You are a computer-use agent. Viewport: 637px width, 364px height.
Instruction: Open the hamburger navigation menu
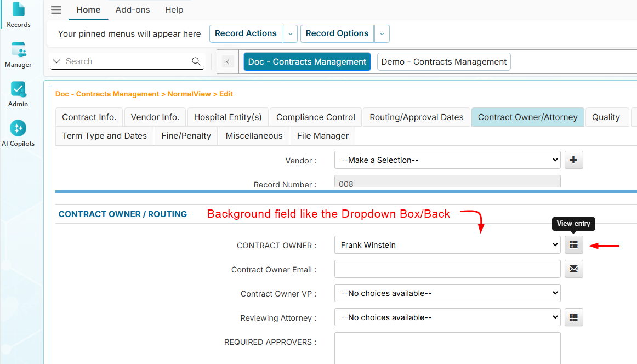(x=56, y=9)
